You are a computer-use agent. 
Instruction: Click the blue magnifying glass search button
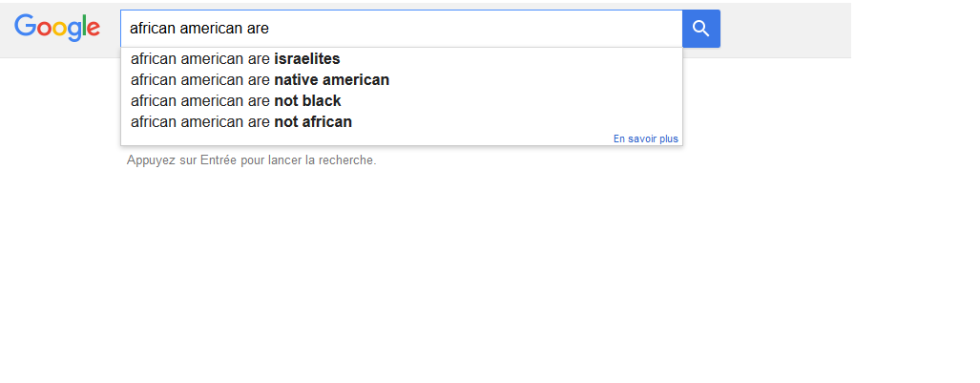(x=701, y=29)
